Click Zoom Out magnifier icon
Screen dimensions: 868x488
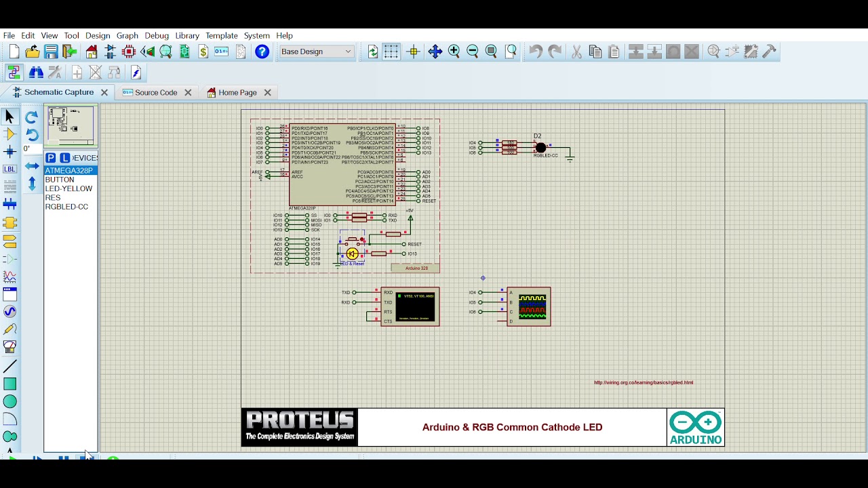click(473, 52)
